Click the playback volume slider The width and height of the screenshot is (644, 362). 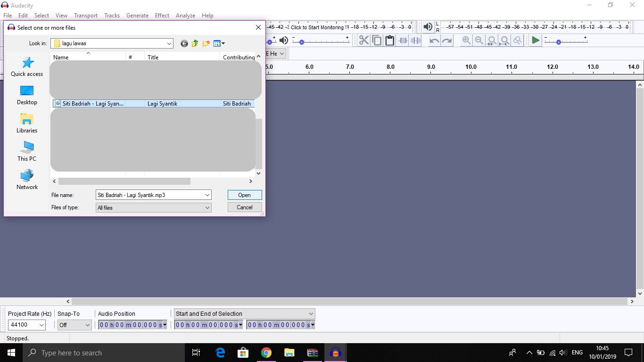(321, 41)
